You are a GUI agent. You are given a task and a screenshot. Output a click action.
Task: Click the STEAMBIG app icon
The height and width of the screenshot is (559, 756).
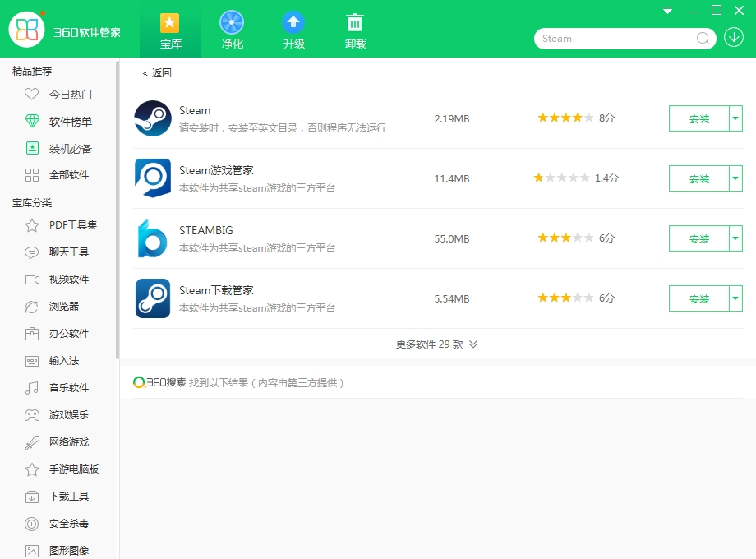tap(153, 238)
